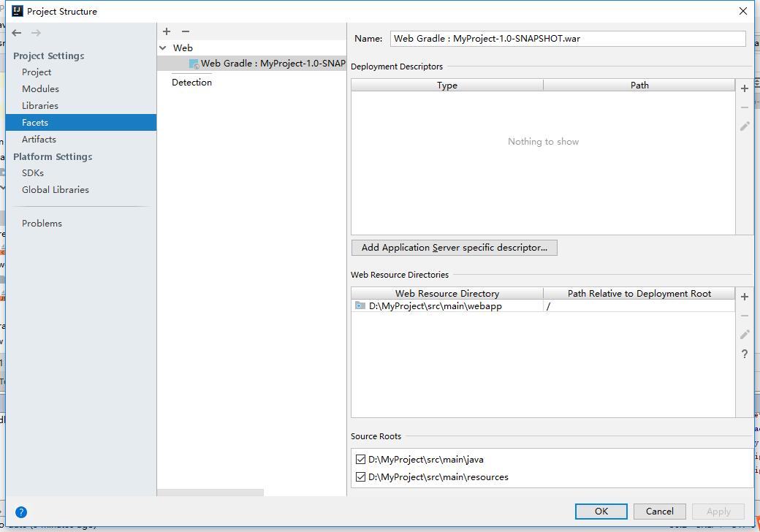Click D:\MyProject\src\main\resources path text

pos(438,476)
